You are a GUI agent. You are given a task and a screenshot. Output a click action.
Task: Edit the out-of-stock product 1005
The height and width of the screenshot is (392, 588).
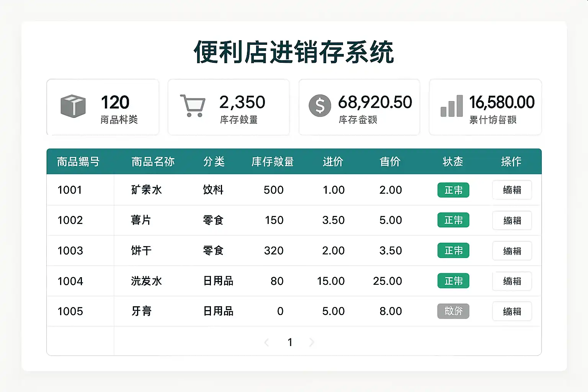512,311
